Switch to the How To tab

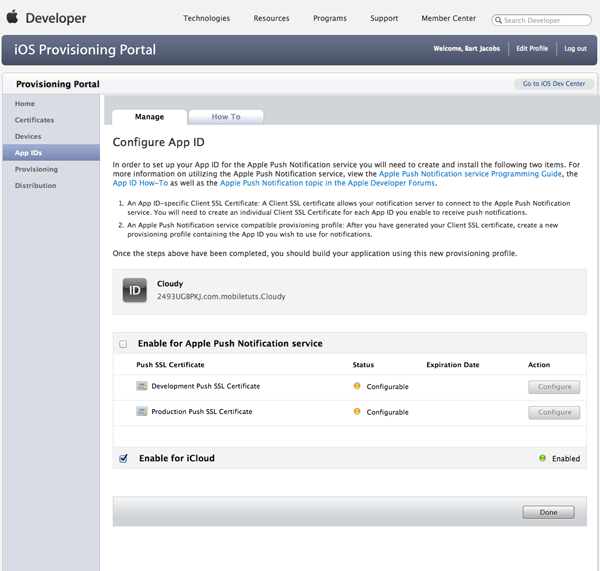point(226,117)
